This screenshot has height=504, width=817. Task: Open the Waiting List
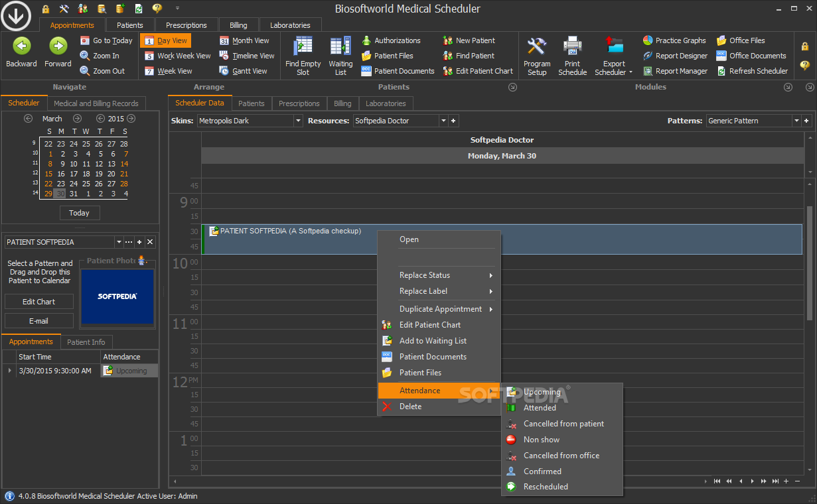[340, 56]
